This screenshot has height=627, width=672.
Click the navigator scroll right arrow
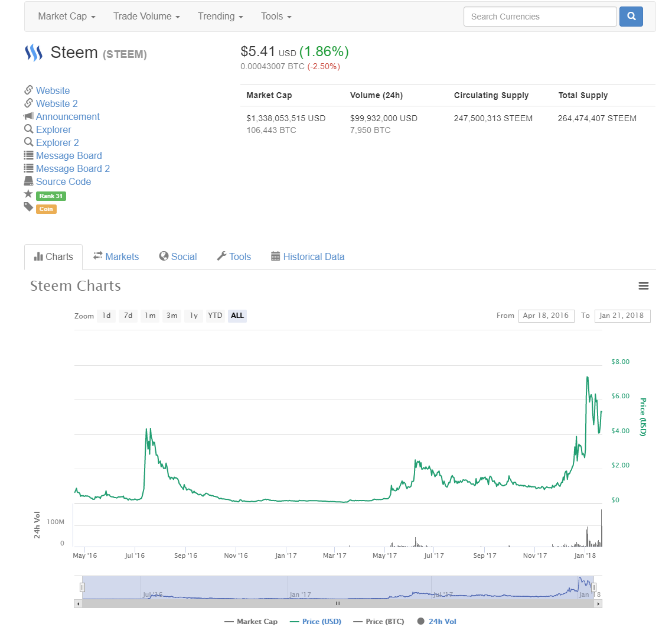(598, 604)
